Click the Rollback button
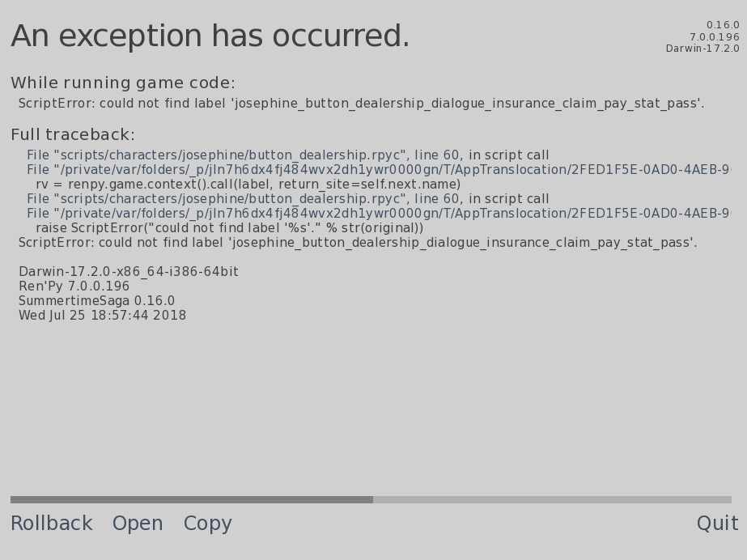The height and width of the screenshot is (560, 747). click(51, 524)
